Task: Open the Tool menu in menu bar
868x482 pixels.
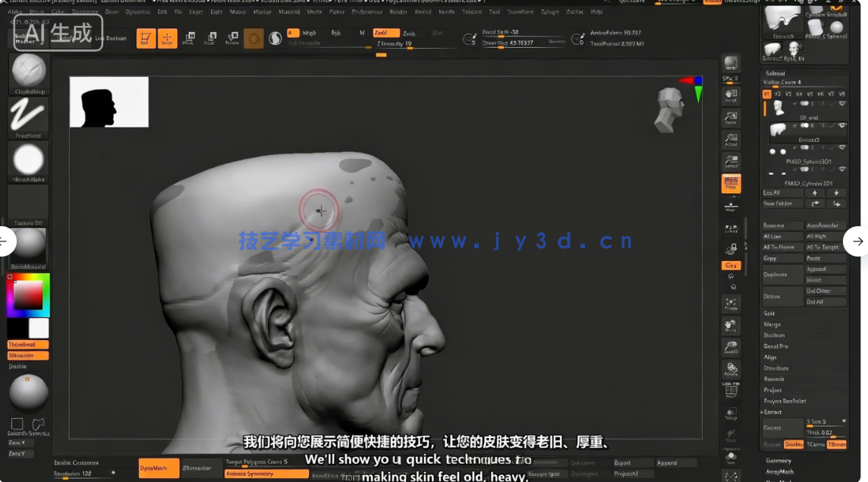Action: pyautogui.click(x=494, y=12)
